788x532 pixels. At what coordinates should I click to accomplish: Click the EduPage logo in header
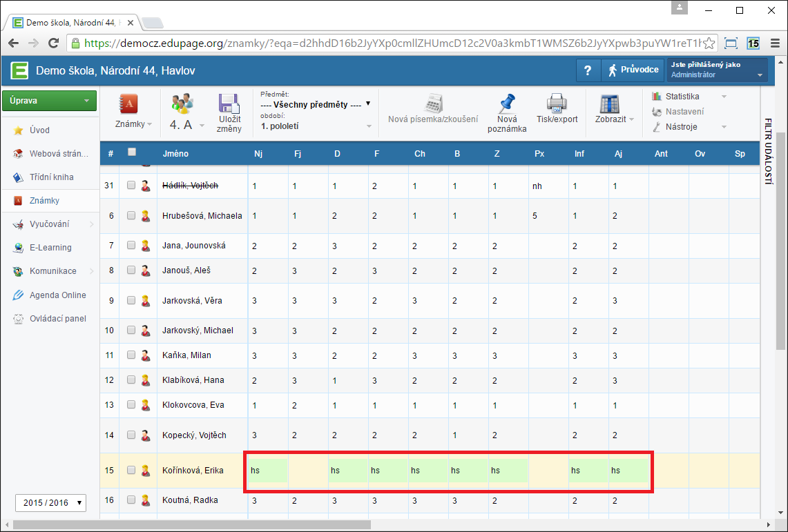click(x=19, y=70)
